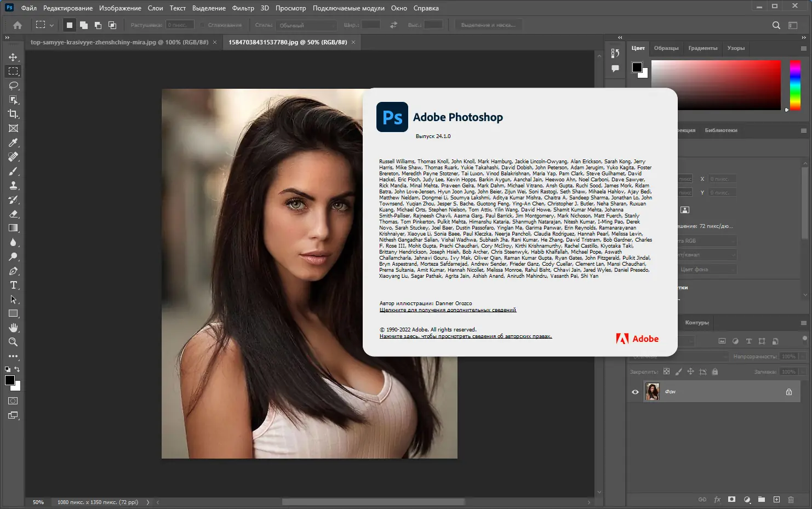Screen dimensions: 812x509
Task: Select the Lasso tool
Action: click(x=13, y=85)
